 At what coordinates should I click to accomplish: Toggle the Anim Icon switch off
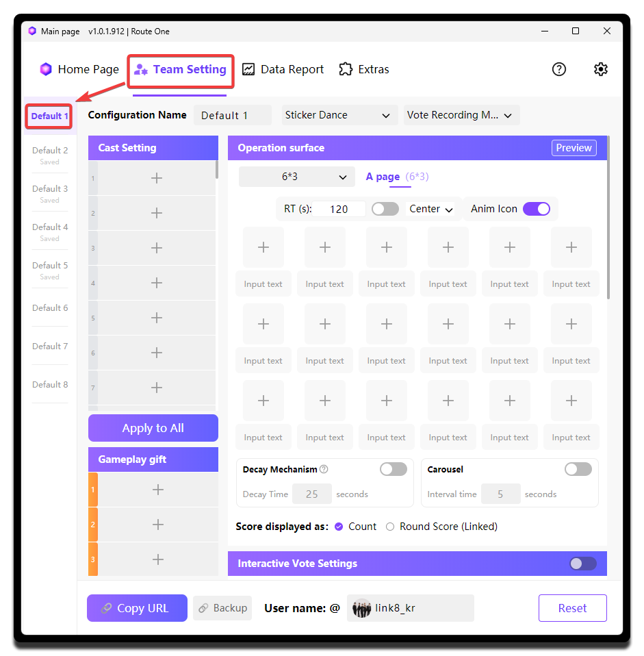coord(537,209)
